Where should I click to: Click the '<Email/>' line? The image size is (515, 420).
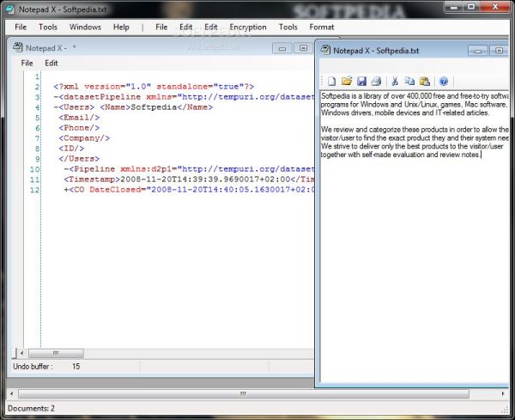tap(79, 118)
